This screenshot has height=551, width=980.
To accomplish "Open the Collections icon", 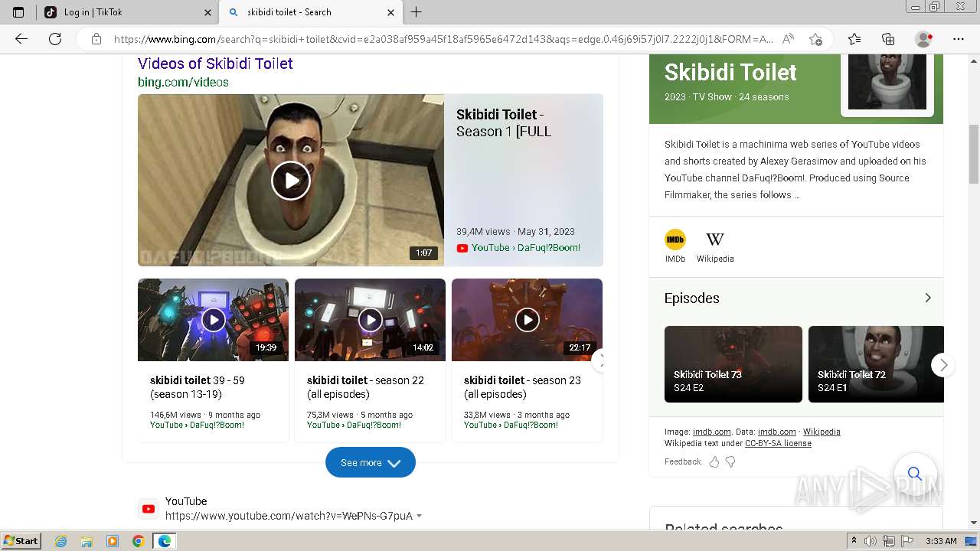I will click(888, 39).
